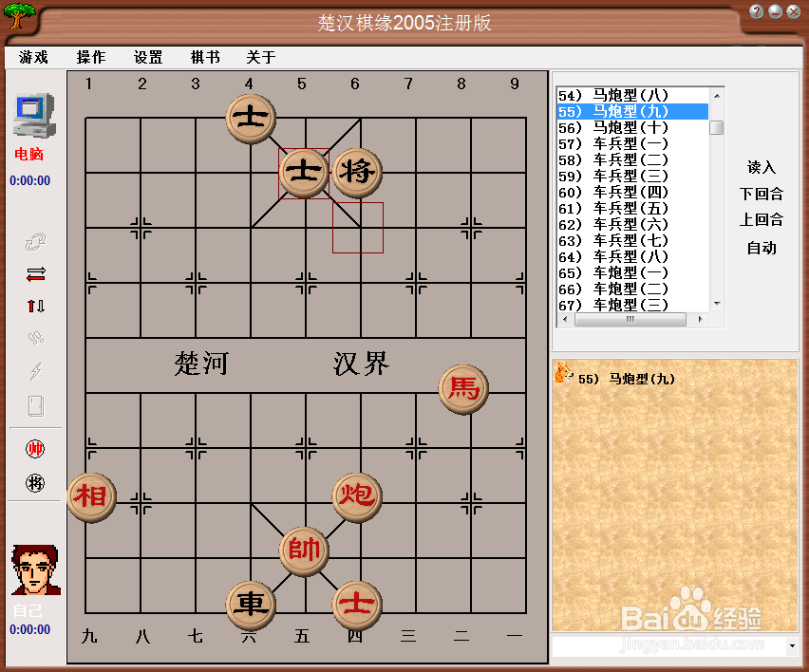Select list entry 63) 车兵型(七)
This screenshot has height=672, width=809.
click(x=633, y=240)
